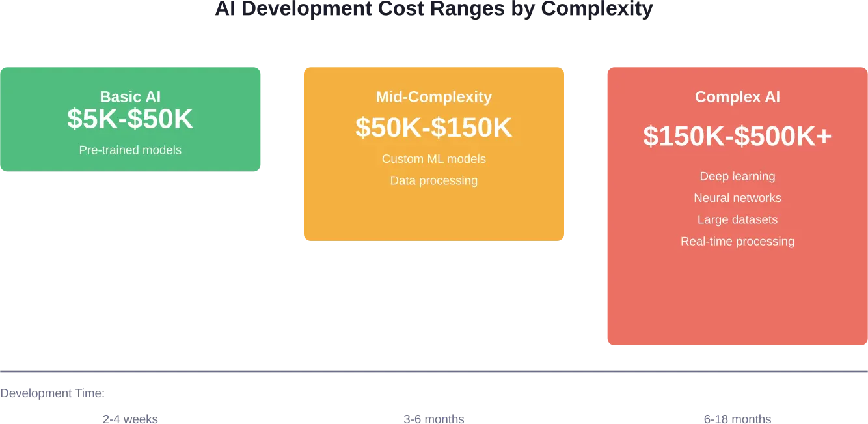Click the duration label under the Basic AI column
Viewport: 868px width, 424px height.
(x=130, y=419)
